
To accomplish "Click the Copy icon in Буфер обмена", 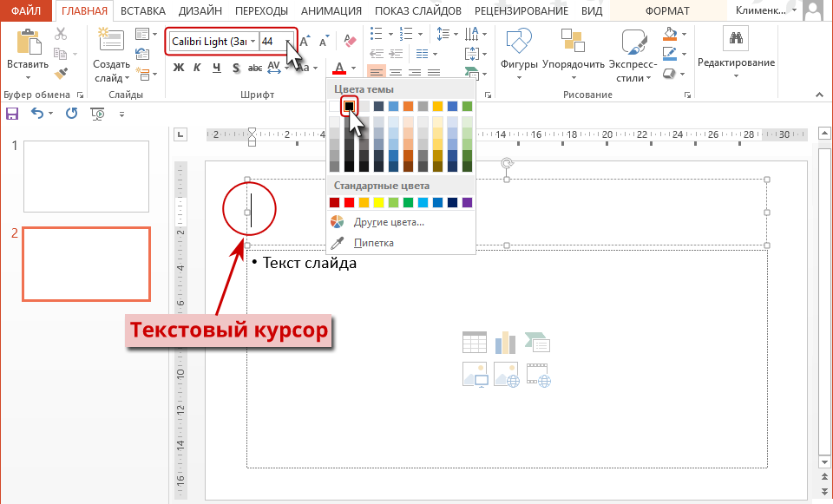I will [x=60, y=54].
